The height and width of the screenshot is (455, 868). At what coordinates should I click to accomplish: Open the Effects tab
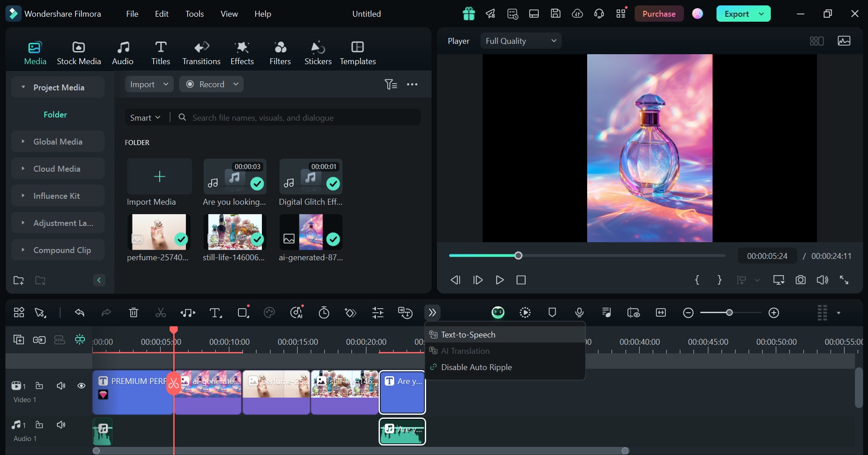pyautogui.click(x=242, y=53)
